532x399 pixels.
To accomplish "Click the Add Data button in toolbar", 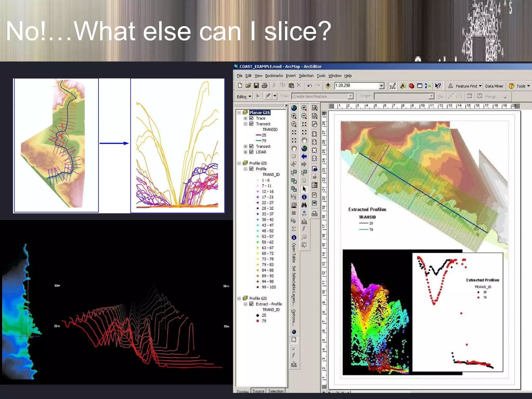I will point(328,86).
